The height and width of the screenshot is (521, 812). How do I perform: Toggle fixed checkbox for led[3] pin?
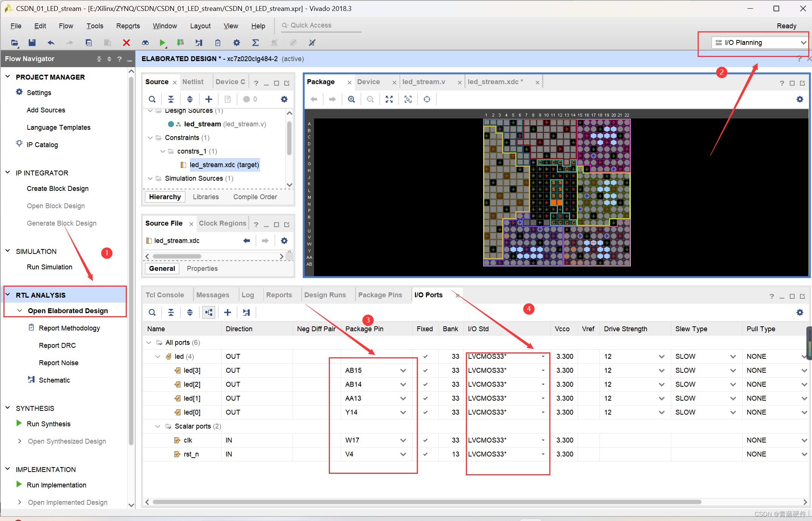(x=425, y=370)
